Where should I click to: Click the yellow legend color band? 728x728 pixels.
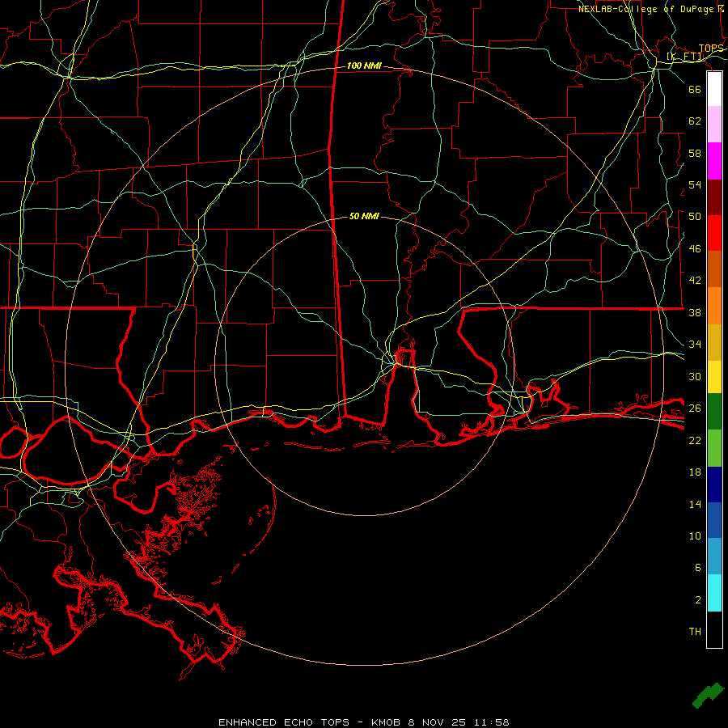tap(714, 377)
